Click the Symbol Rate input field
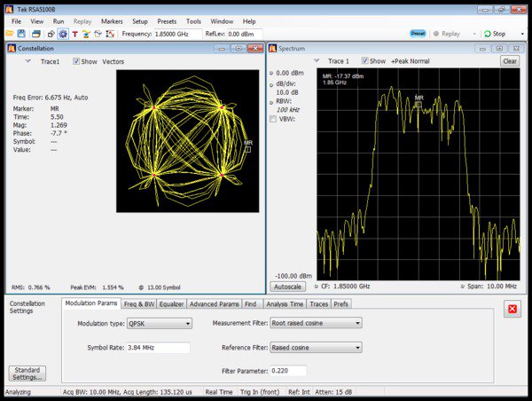 point(159,347)
